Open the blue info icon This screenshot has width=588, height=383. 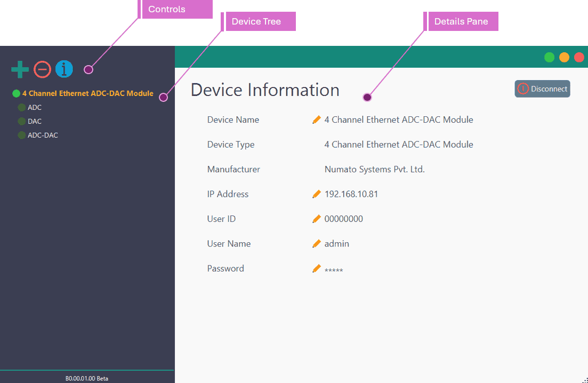click(64, 69)
